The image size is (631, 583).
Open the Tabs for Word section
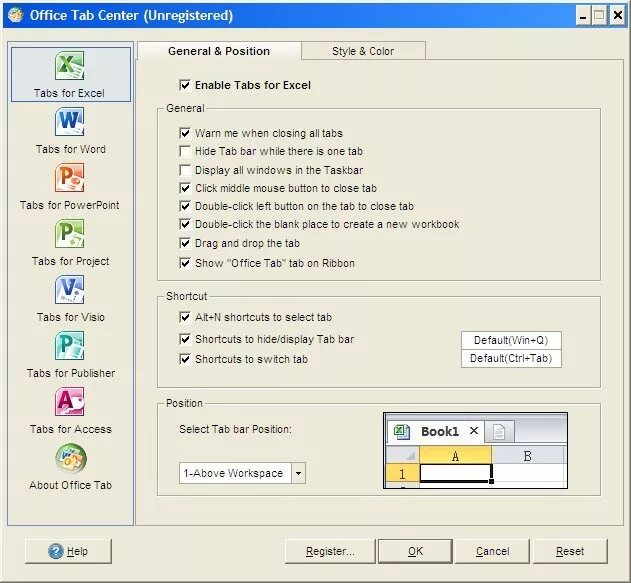70,131
